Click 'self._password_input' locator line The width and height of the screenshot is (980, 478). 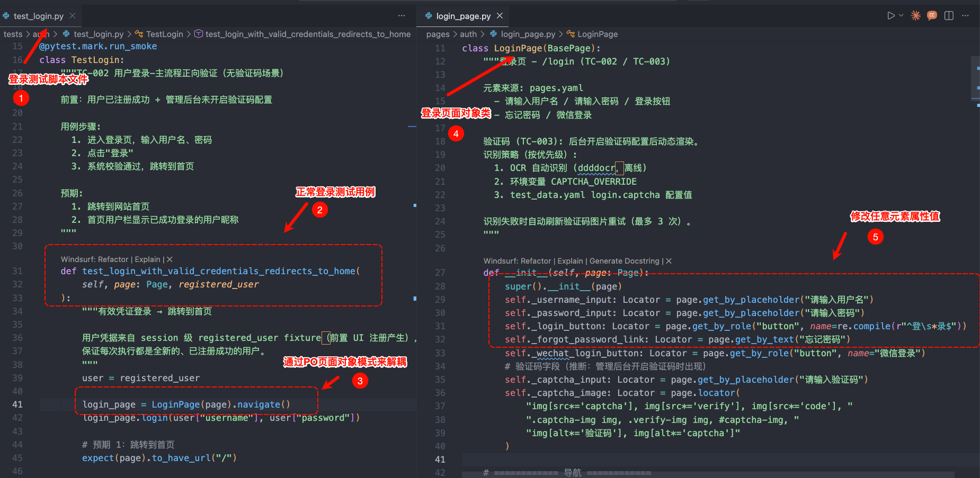pos(684,313)
